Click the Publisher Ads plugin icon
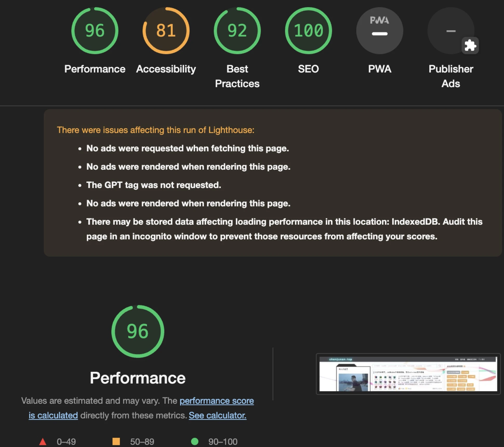Screen dimensions: 504x447 pos(470,45)
